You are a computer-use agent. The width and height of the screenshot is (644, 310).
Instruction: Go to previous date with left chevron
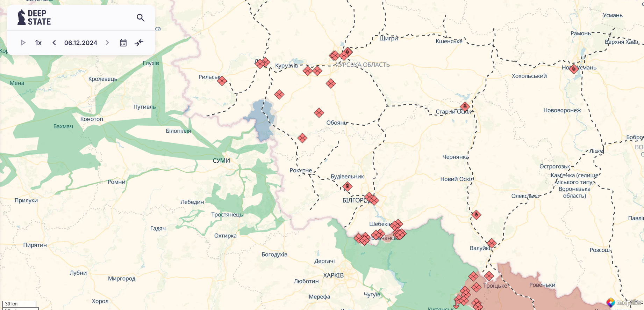tap(54, 43)
